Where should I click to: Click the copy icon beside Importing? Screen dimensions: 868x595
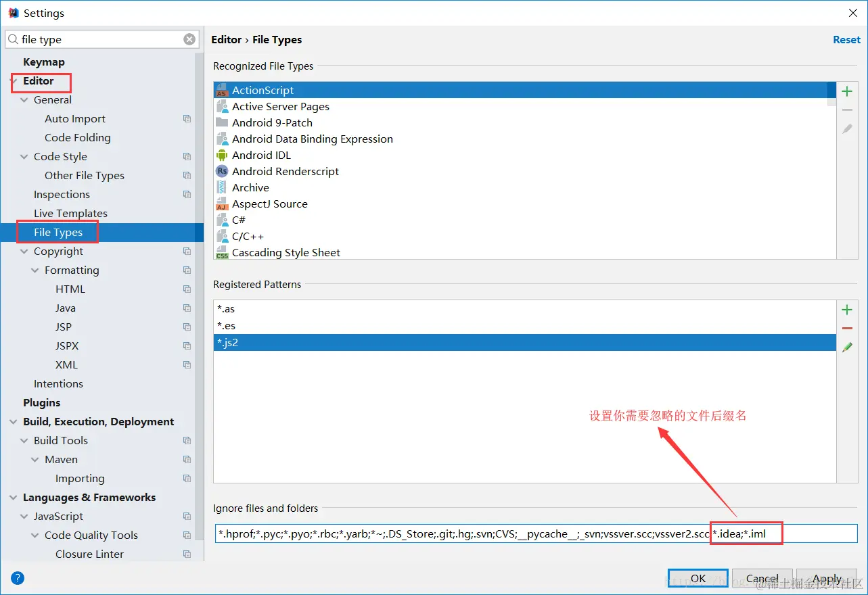click(x=187, y=479)
